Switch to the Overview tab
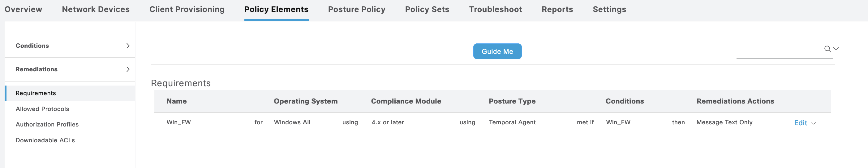868x168 pixels. tap(23, 9)
